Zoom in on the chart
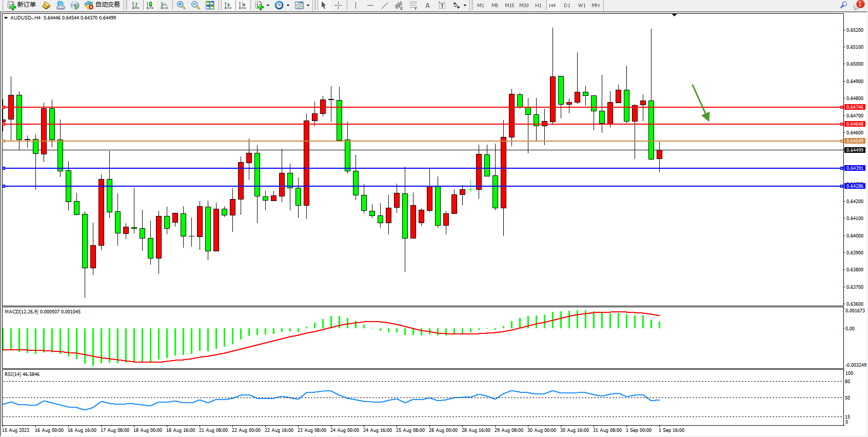Viewport: 868px width, 437px height. click(x=181, y=5)
